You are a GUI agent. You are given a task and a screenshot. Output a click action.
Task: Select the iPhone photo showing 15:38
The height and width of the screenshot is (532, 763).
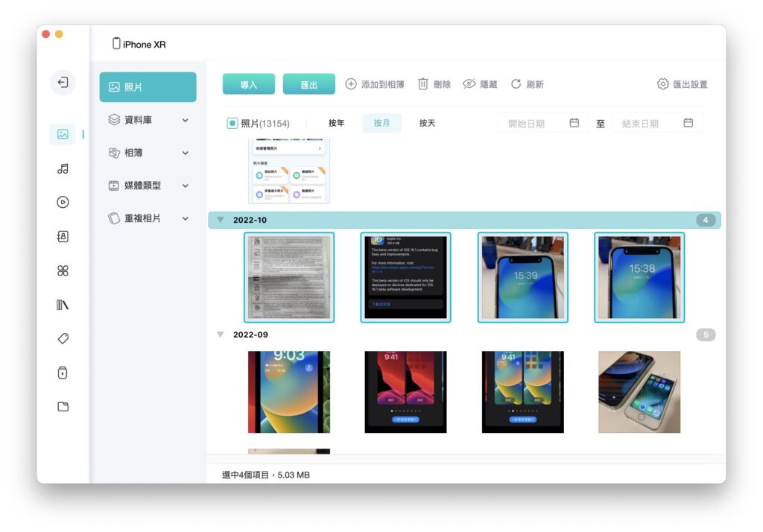639,277
